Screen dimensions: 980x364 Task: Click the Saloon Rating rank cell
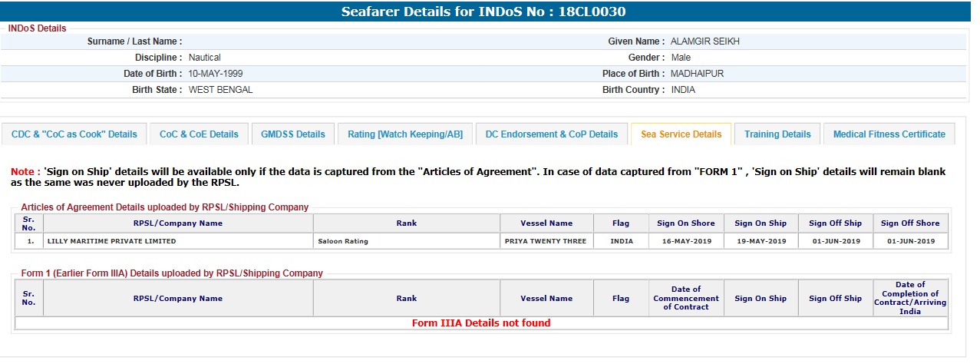(x=343, y=241)
